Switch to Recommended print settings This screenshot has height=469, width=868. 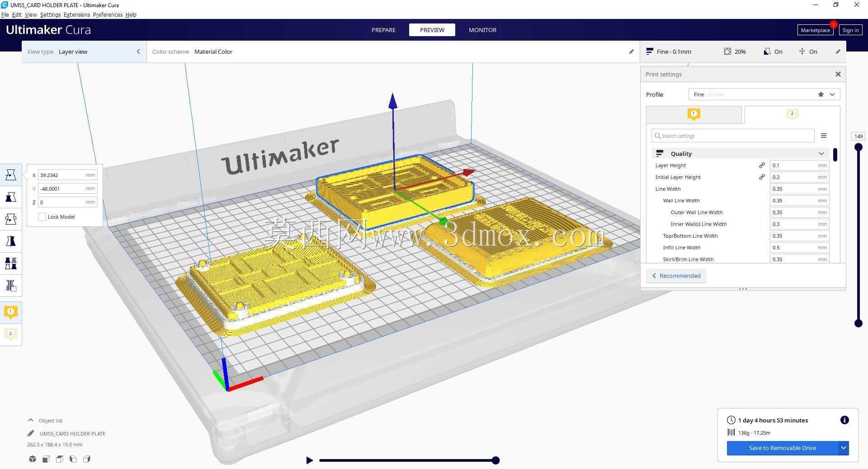coord(676,276)
